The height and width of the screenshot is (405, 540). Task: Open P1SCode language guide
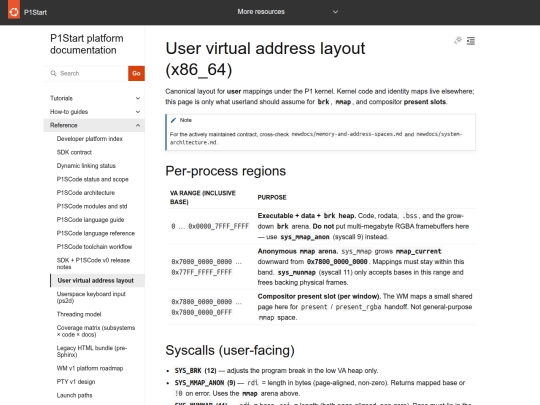pyautogui.click(x=90, y=220)
